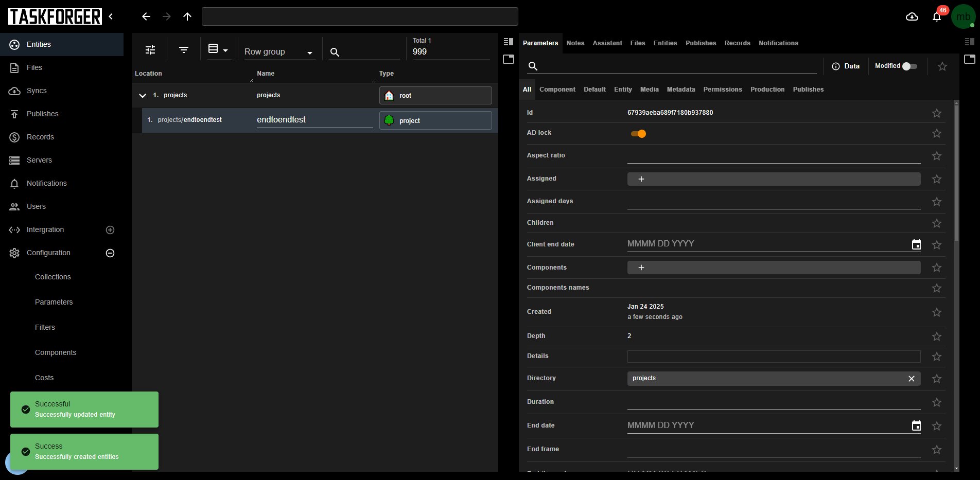Toggle left split panel layout icon
Viewport: 980px width, 480px height.
pos(509,42)
